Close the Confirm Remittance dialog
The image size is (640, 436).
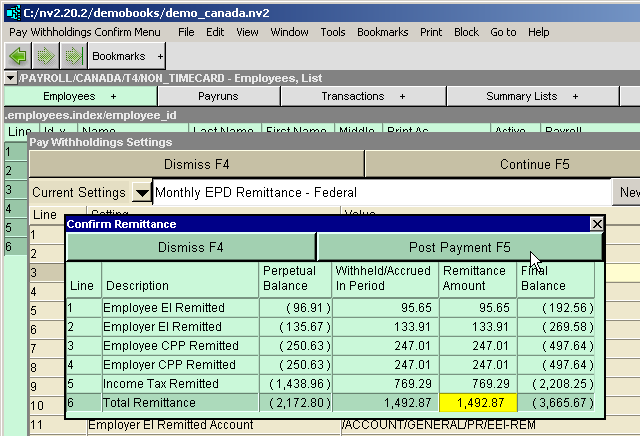[597, 225]
